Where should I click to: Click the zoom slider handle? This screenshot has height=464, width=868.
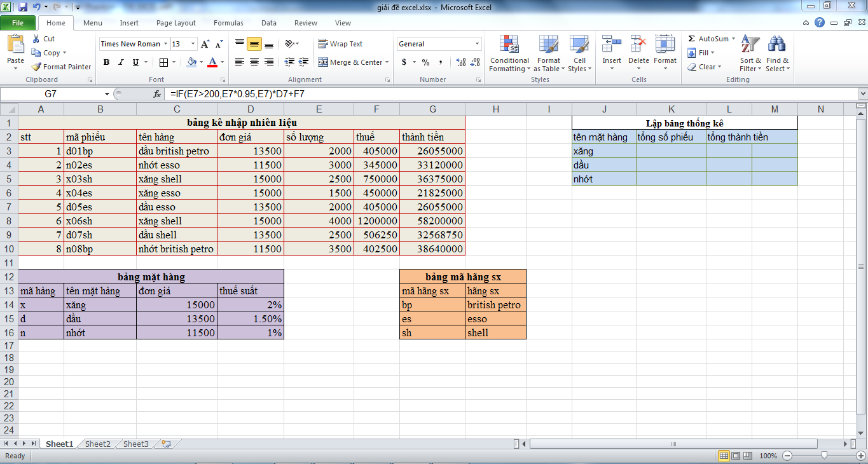825,456
